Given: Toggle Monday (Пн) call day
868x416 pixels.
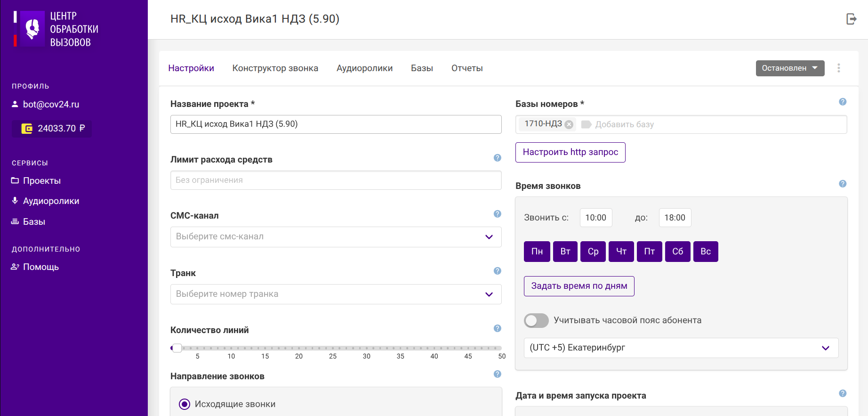Looking at the screenshot, I should (x=537, y=252).
